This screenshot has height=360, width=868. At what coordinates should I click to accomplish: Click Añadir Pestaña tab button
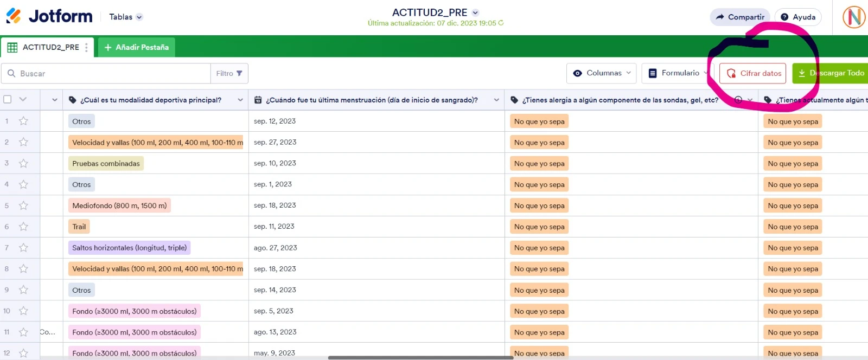[136, 47]
